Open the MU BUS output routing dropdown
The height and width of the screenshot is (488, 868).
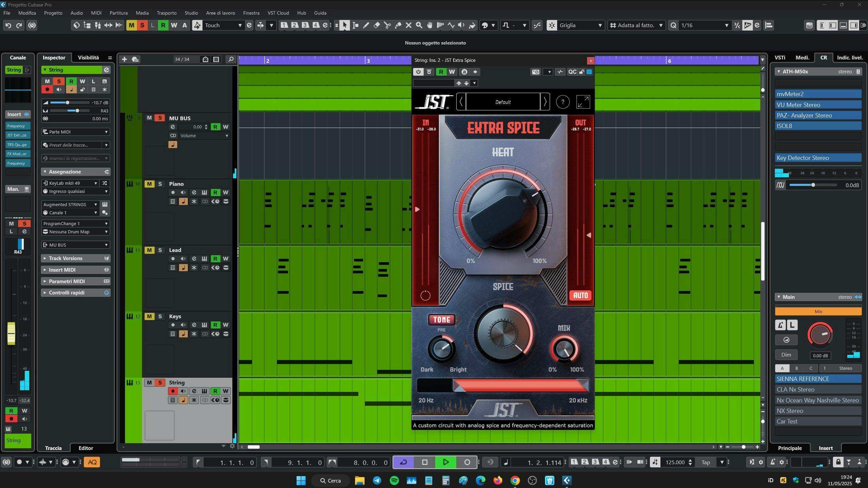pos(75,245)
